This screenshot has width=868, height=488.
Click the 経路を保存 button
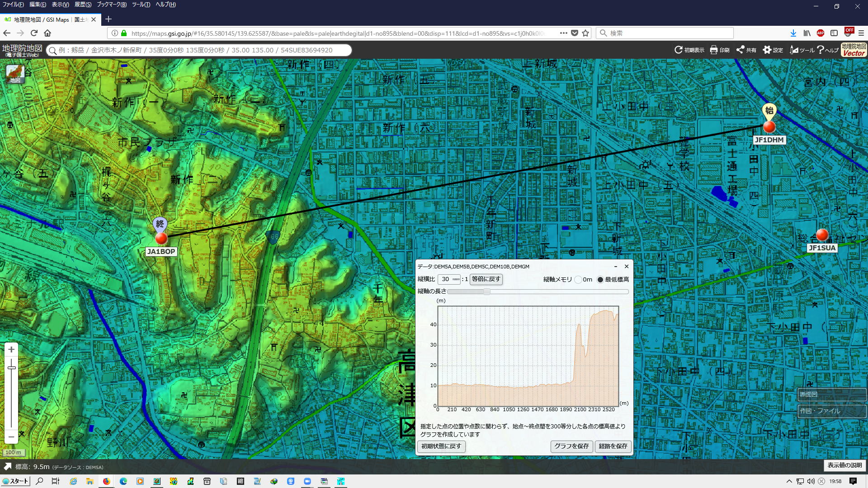(613, 446)
